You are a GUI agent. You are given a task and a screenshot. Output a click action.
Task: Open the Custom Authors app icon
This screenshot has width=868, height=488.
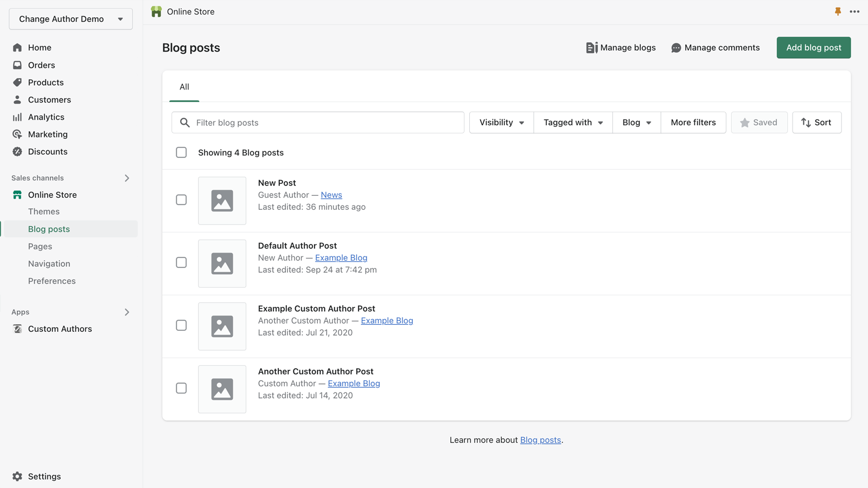tap(17, 329)
